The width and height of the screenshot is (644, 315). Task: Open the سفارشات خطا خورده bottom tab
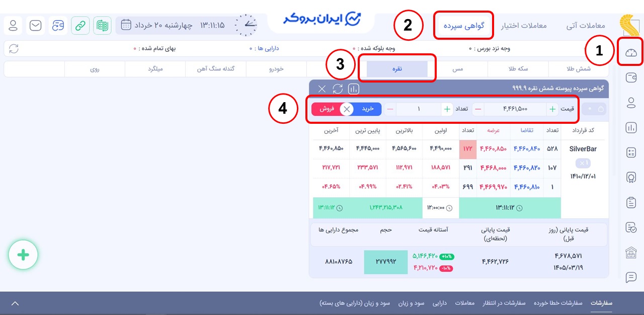pyautogui.click(x=558, y=303)
